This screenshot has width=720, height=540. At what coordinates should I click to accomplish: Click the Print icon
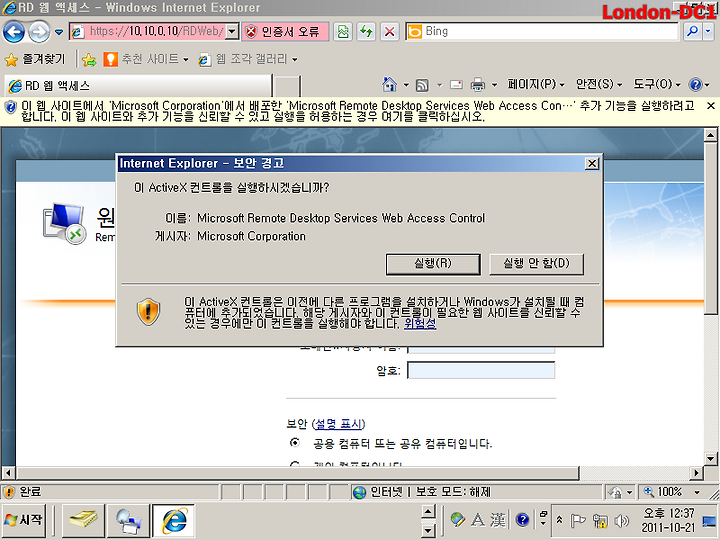tap(478, 84)
